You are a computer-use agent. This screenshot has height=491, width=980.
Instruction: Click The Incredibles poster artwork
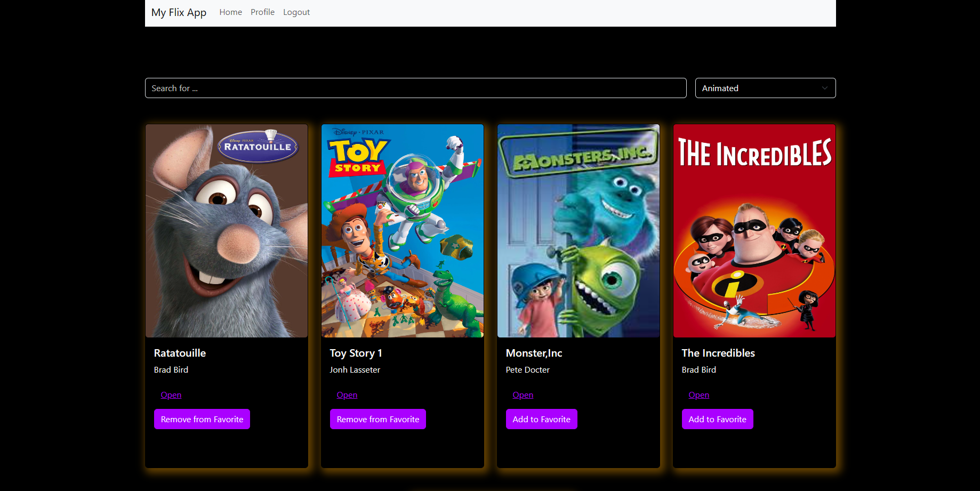(754, 230)
